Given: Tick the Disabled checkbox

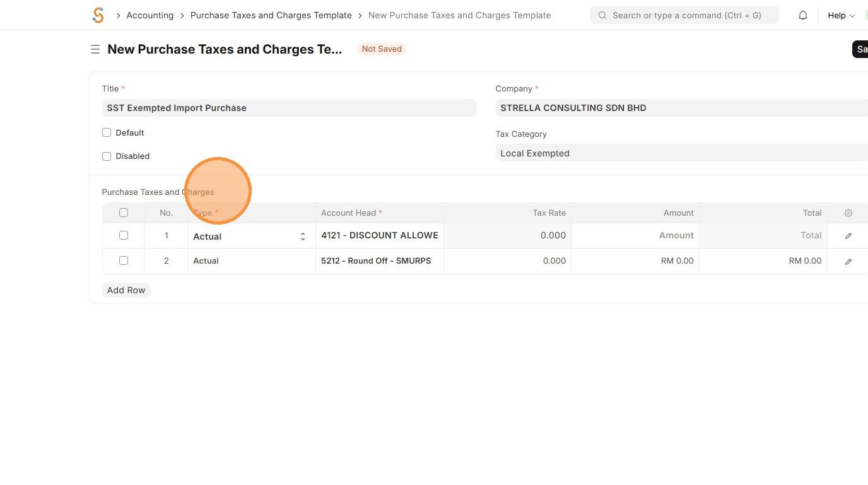Looking at the screenshot, I should (107, 156).
